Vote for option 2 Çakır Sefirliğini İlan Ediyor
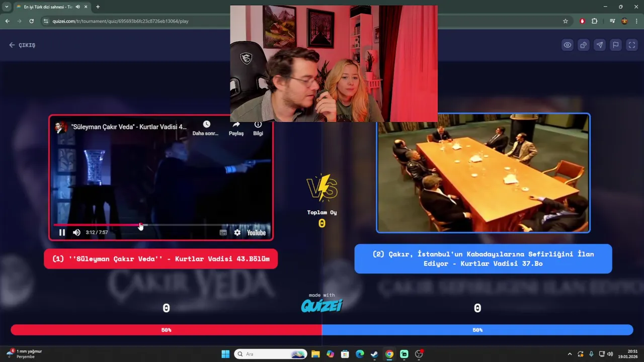Screen dimensions: 644x362 tap(483, 259)
